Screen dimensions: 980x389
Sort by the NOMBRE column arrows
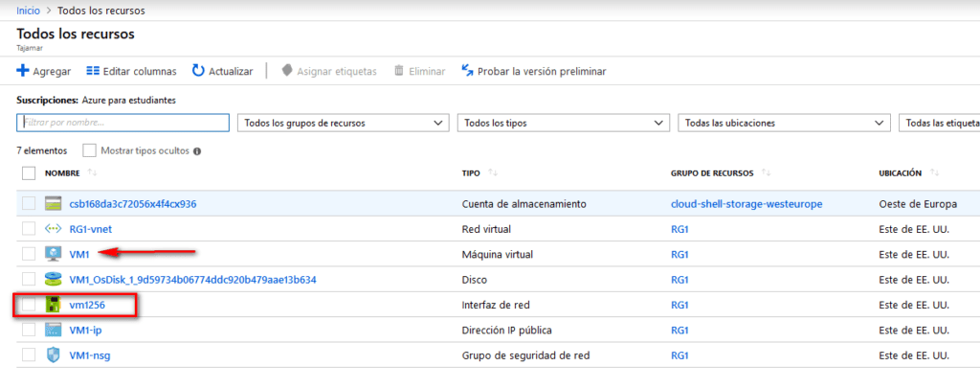pos(93,172)
